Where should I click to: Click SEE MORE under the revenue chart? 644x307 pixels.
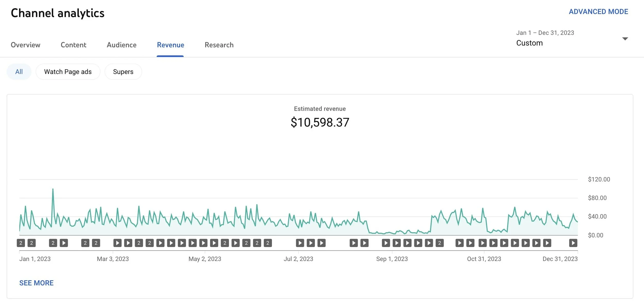coord(36,283)
